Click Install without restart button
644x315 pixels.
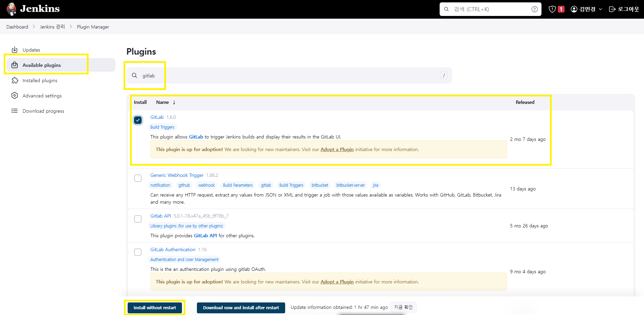click(x=155, y=308)
